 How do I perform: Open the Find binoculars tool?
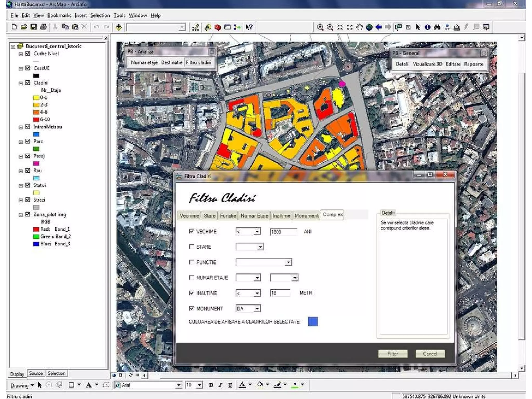tap(437, 27)
